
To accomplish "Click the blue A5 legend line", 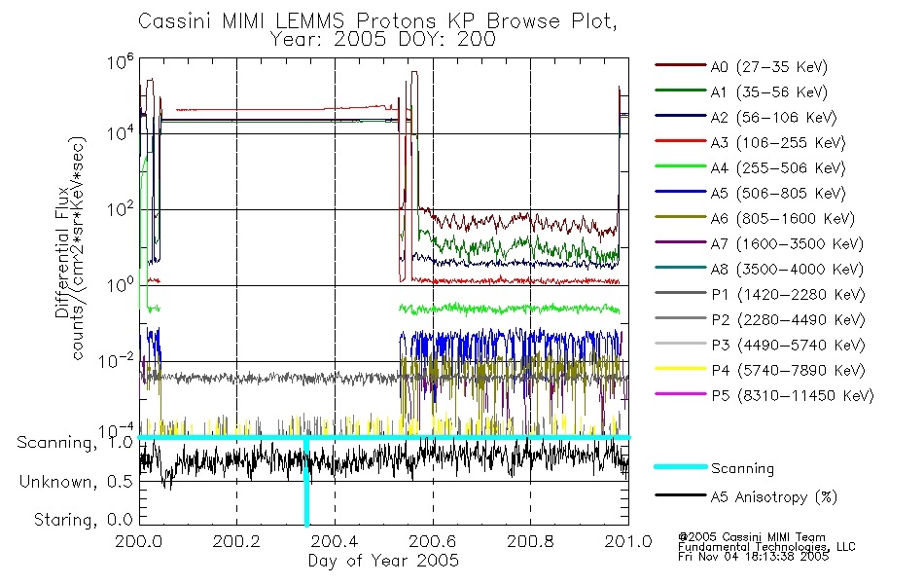I will tap(680, 192).
